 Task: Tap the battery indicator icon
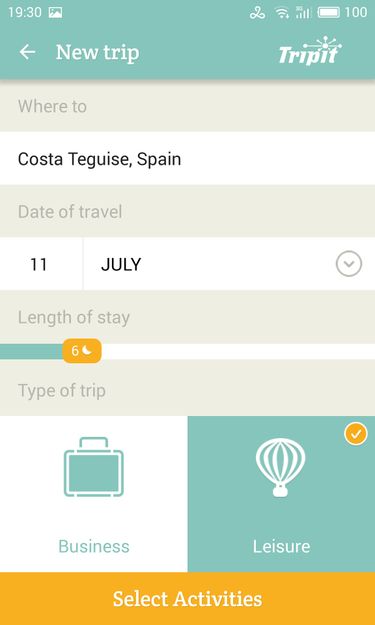(x=328, y=13)
